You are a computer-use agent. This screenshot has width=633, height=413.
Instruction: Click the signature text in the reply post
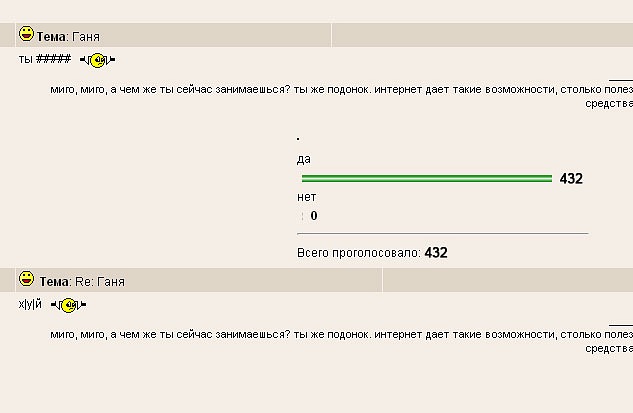coord(341,334)
